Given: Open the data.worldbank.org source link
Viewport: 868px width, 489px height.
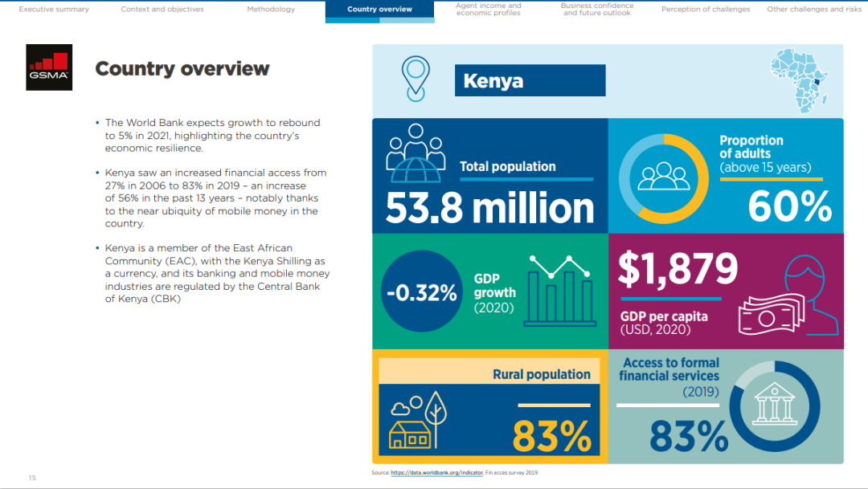Looking at the screenshot, I should click(438, 473).
